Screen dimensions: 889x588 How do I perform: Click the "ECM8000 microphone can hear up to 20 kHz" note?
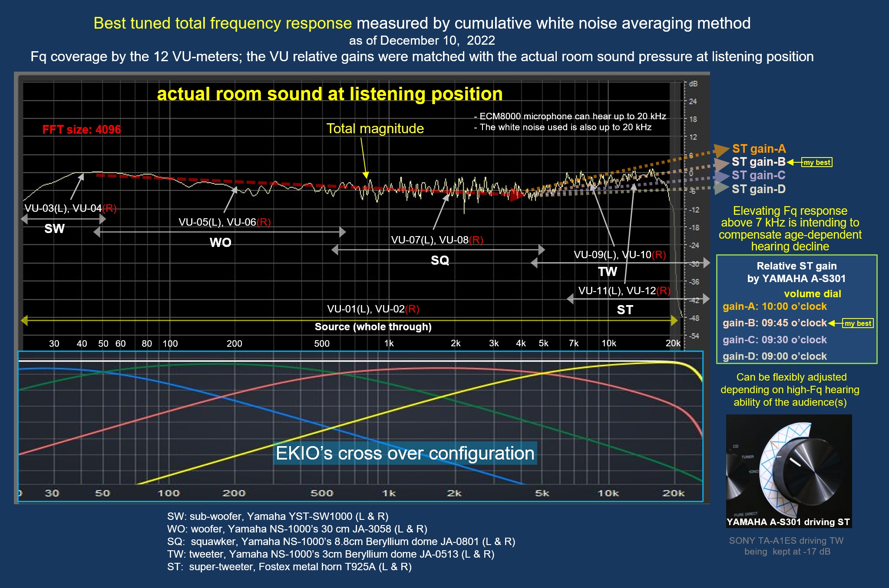(x=570, y=116)
